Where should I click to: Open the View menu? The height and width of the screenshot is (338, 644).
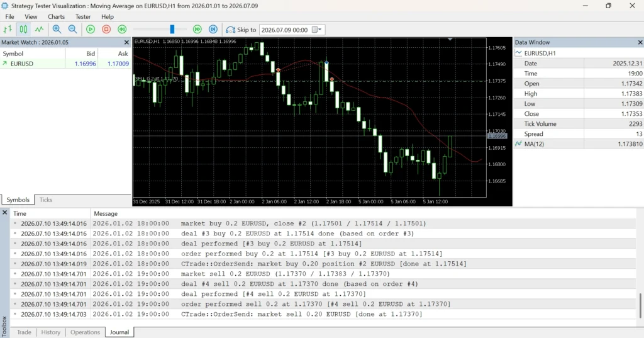click(x=31, y=17)
